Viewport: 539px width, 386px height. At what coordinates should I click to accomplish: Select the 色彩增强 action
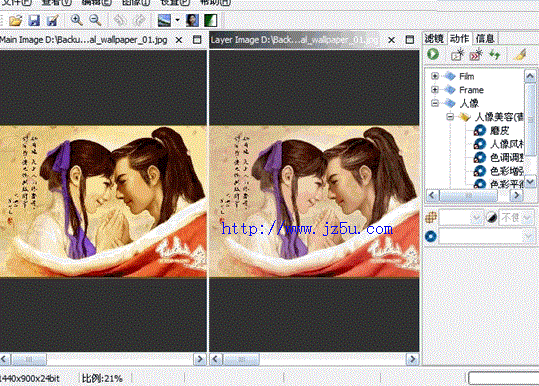pyautogui.click(x=507, y=171)
